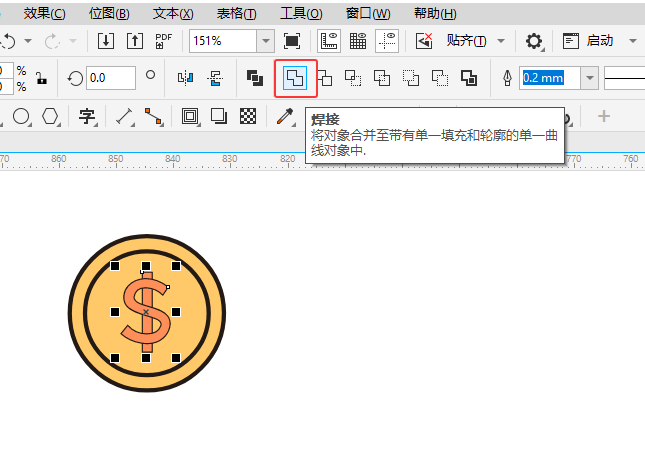Expand the undo history dropdown arrow
645x459 pixels.
tap(28, 41)
